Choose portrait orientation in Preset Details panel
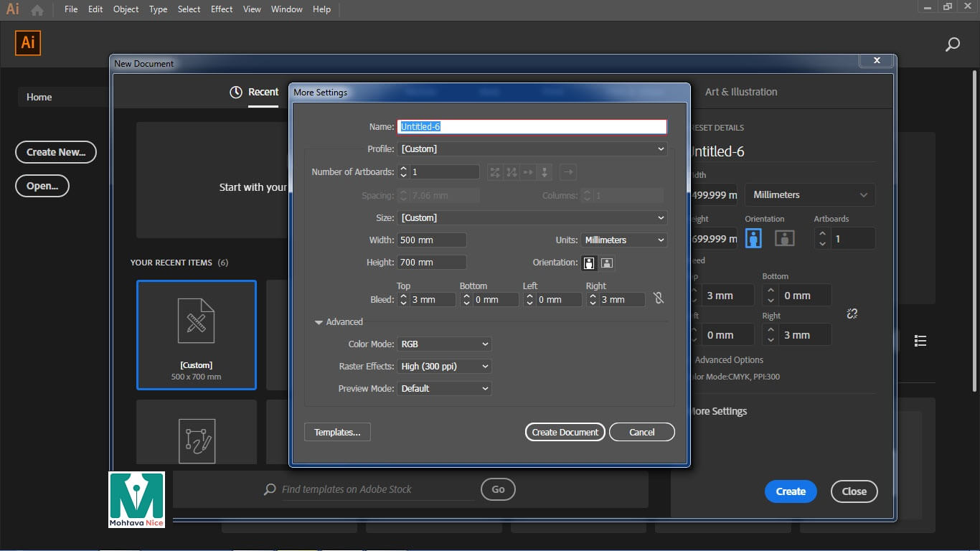The height and width of the screenshot is (551, 980). pos(753,238)
